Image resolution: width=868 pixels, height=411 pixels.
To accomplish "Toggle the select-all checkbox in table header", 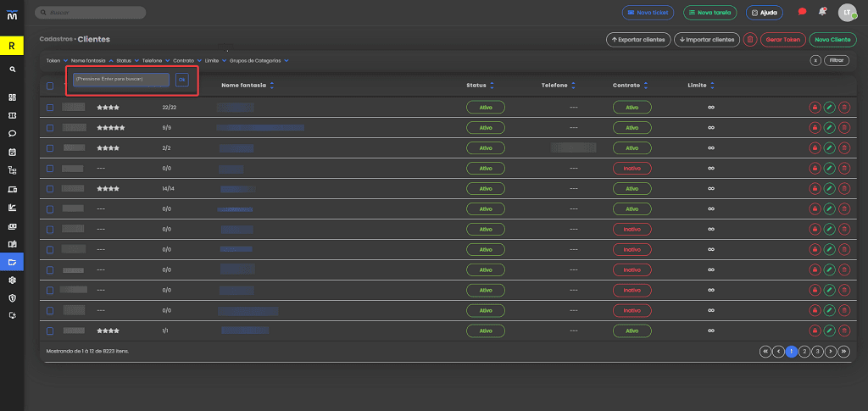I will 50,86.
